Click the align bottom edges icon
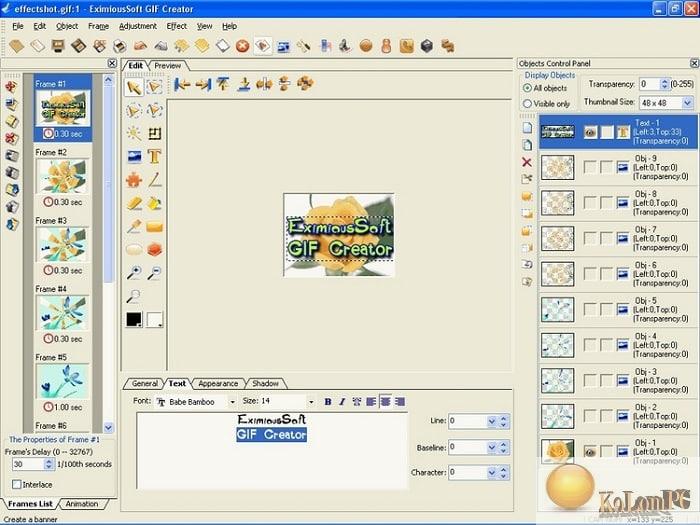This screenshot has height=525, width=700. tap(243, 83)
